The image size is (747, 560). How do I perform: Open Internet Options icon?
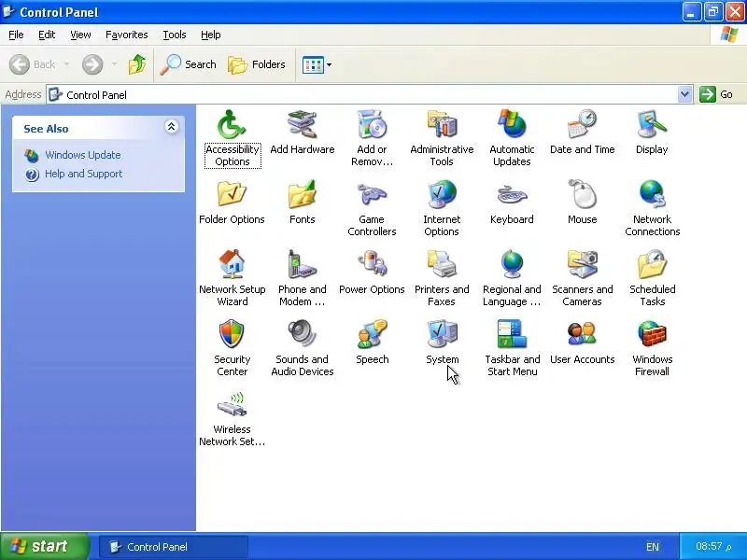(442, 194)
